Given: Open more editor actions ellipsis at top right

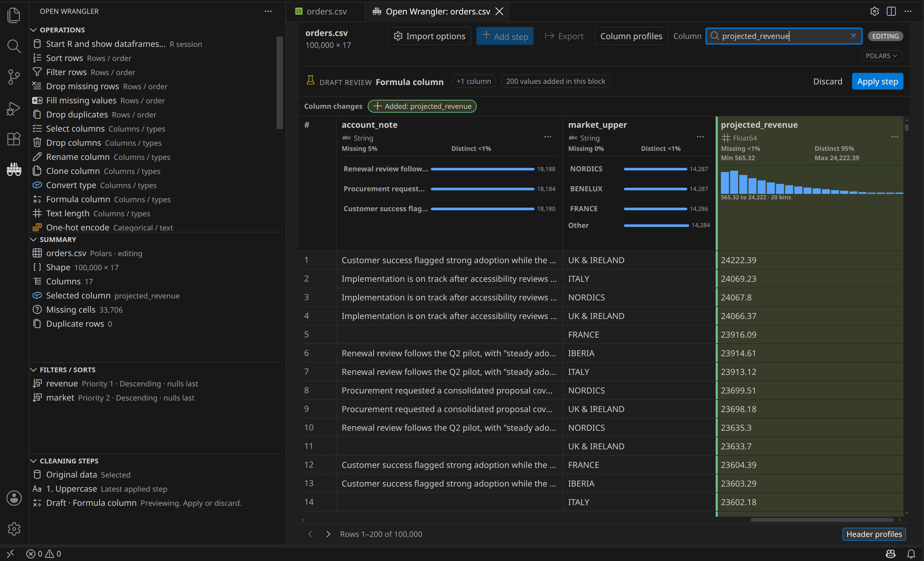Looking at the screenshot, I should click(908, 11).
